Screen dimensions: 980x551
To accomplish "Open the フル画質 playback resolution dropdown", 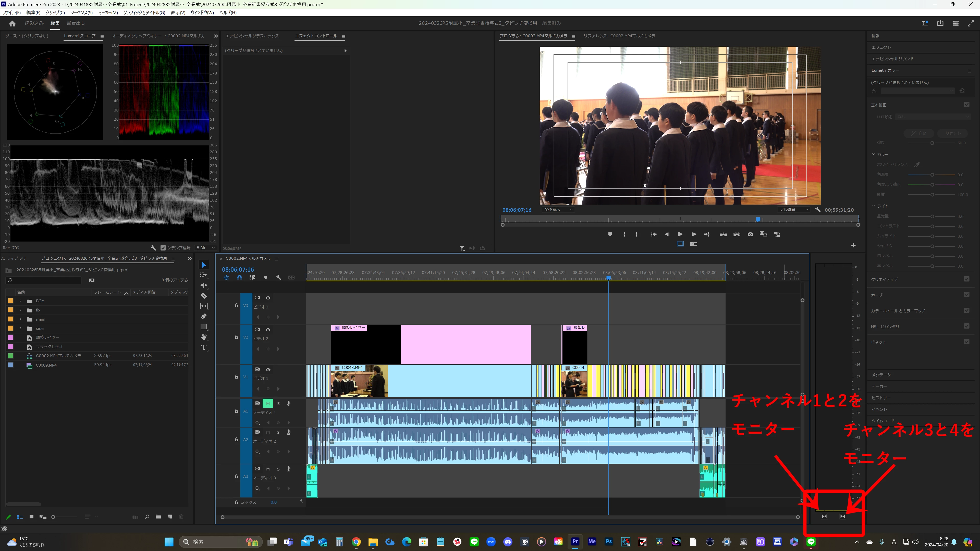I will [x=794, y=209].
